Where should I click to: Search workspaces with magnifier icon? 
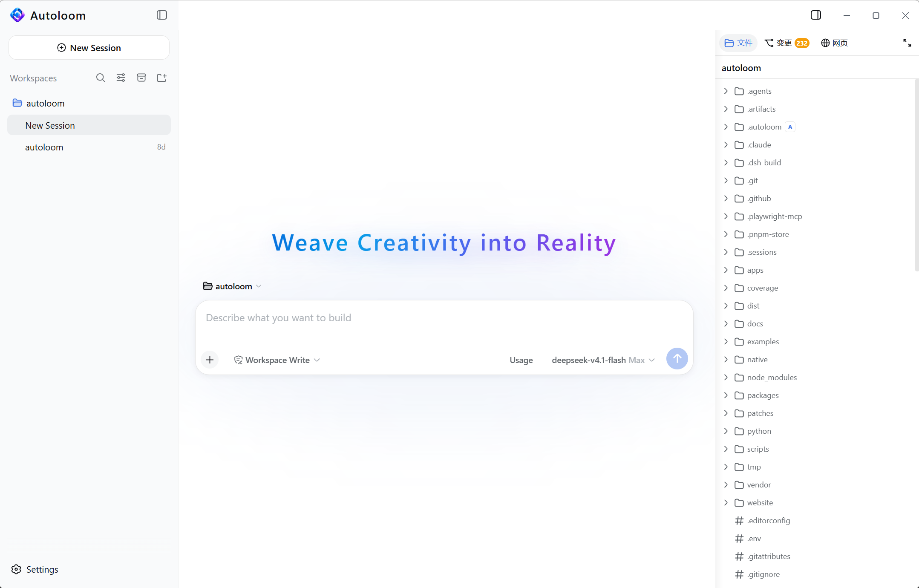(x=101, y=78)
